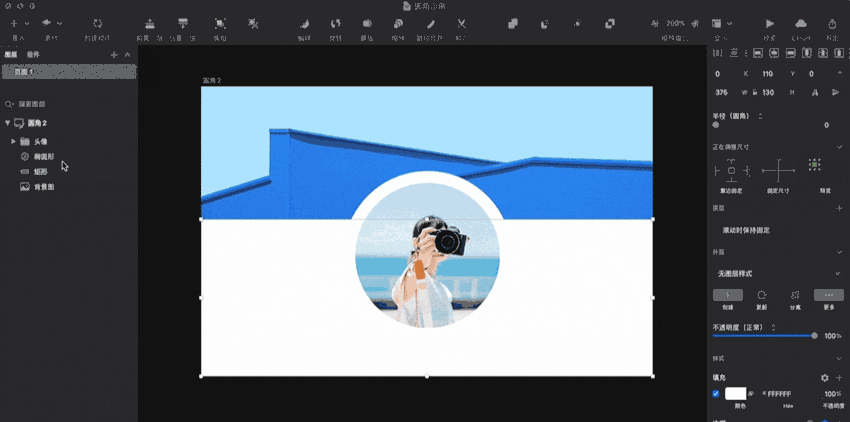Start the Preview play button
Image resolution: width=850 pixels, height=422 pixels.
click(x=770, y=23)
